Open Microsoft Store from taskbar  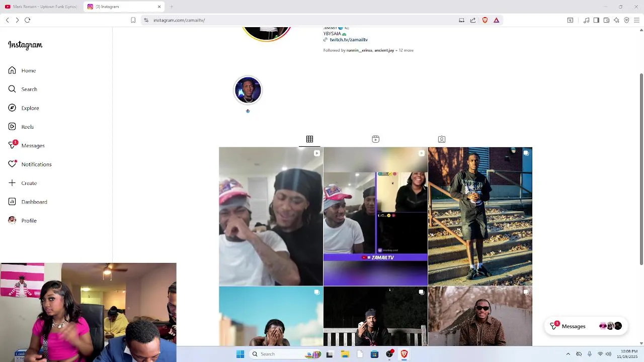374,354
